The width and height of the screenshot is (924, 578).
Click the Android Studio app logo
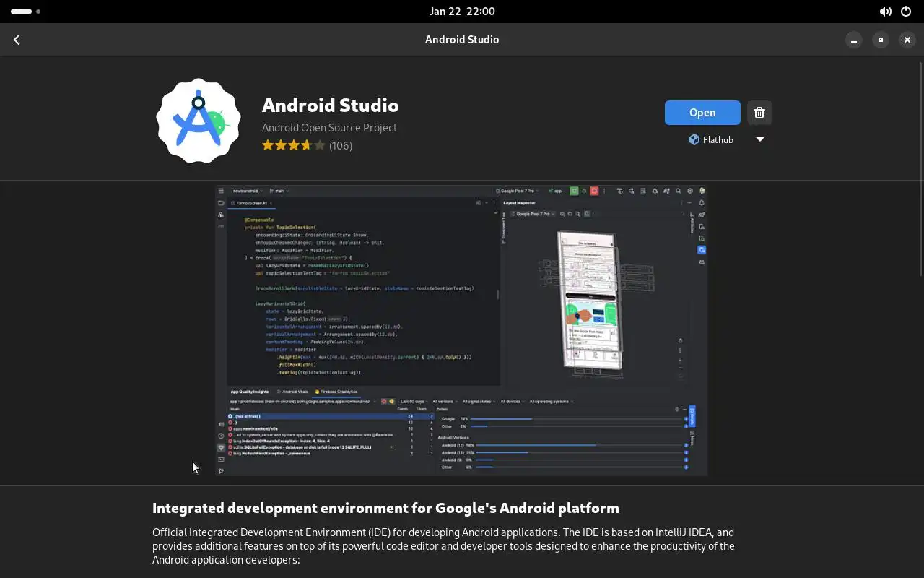199,121
